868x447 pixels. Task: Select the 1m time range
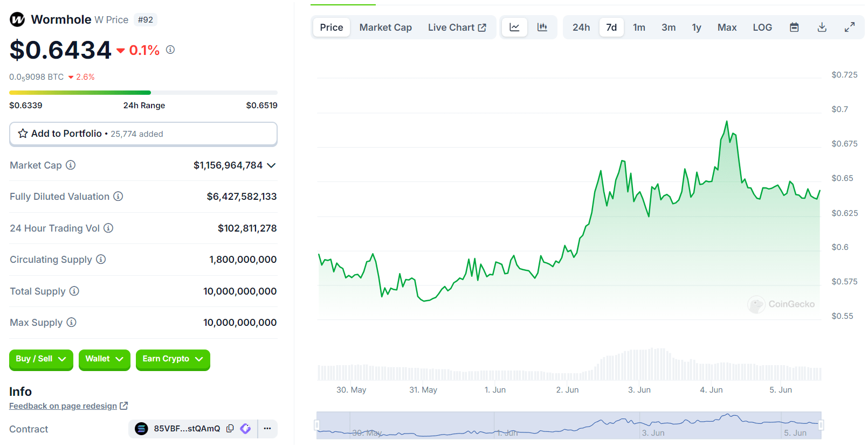tap(639, 27)
